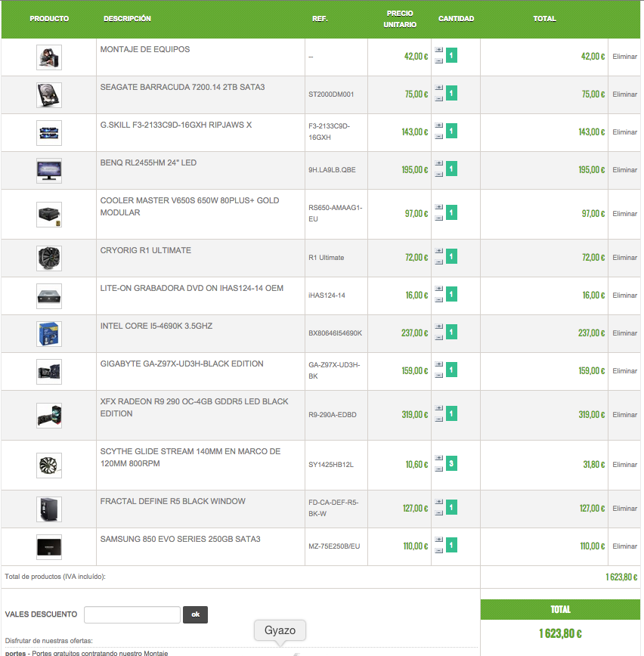View Cryorig R1 cooler image
This screenshot has height=656, width=644.
tap(49, 258)
